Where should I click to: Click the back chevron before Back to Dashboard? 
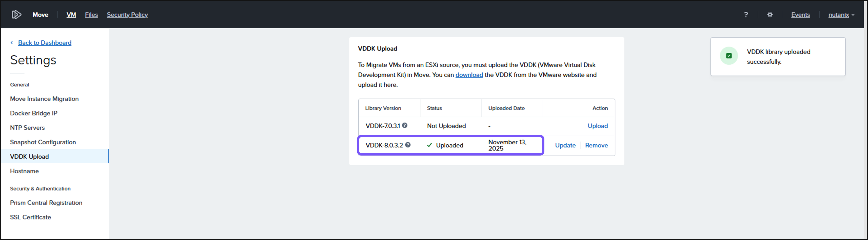click(x=12, y=43)
